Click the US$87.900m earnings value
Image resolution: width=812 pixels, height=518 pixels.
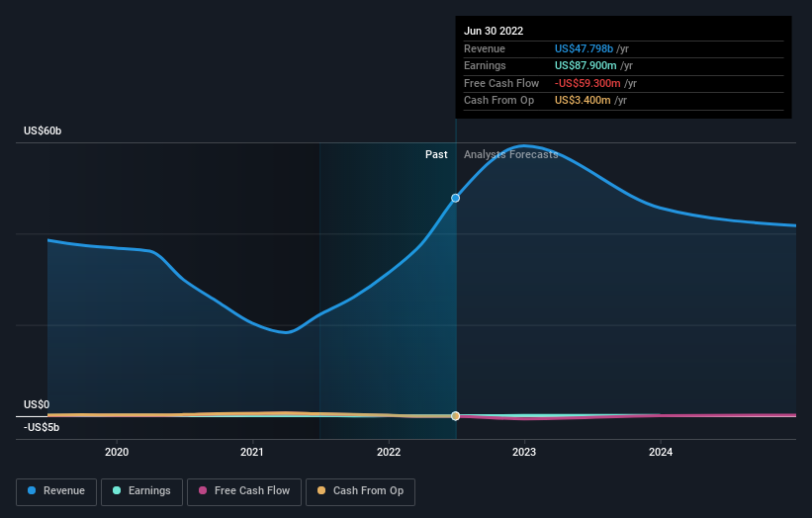click(586, 65)
